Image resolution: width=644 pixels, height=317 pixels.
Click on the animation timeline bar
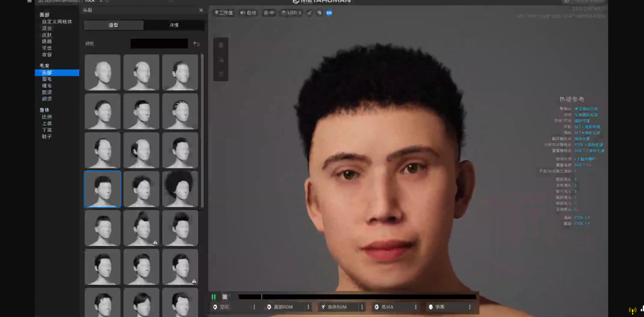[x=357, y=297]
